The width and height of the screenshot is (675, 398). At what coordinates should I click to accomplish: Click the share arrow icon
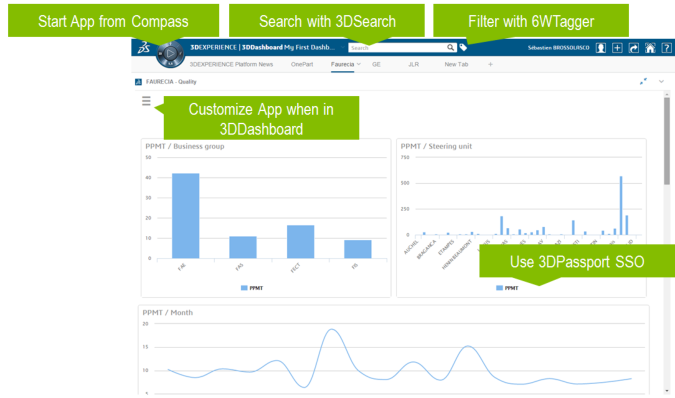634,48
